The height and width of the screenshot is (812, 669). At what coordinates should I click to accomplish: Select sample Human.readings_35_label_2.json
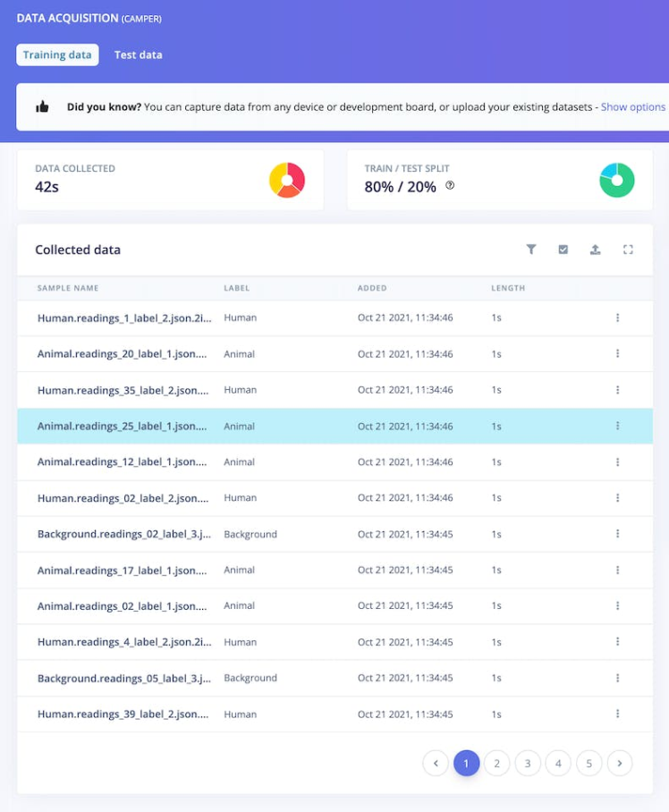(x=123, y=391)
